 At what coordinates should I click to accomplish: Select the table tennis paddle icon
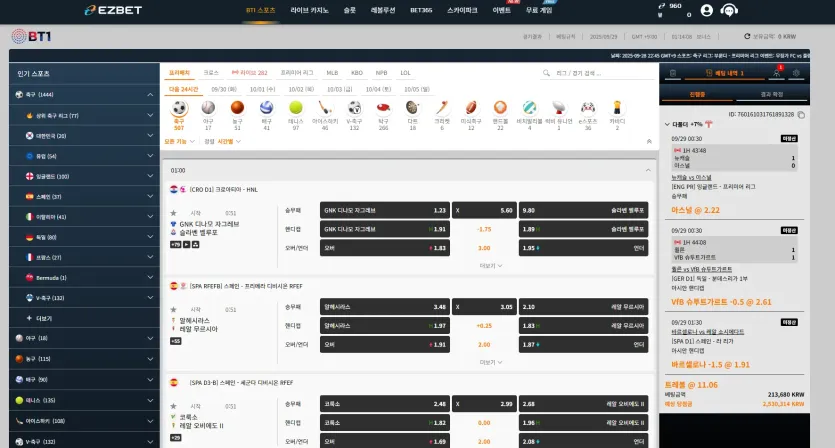[x=383, y=108]
